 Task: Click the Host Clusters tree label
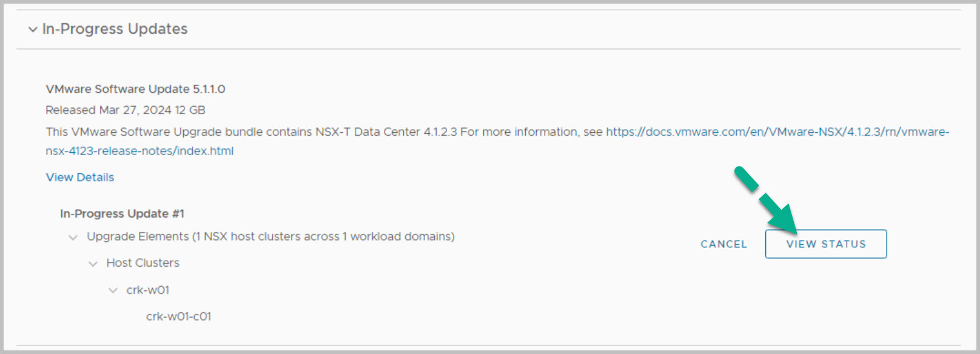pyautogui.click(x=143, y=263)
